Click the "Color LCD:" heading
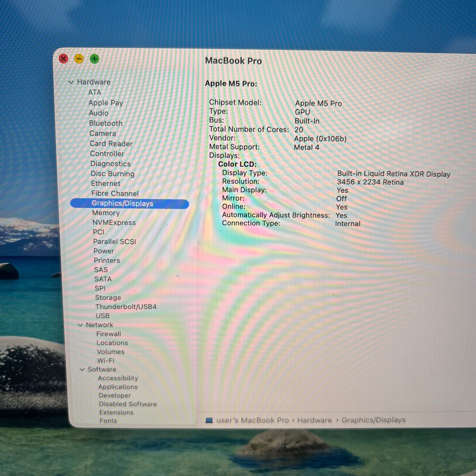The image size is (476, 476). [x=237, y=164]
